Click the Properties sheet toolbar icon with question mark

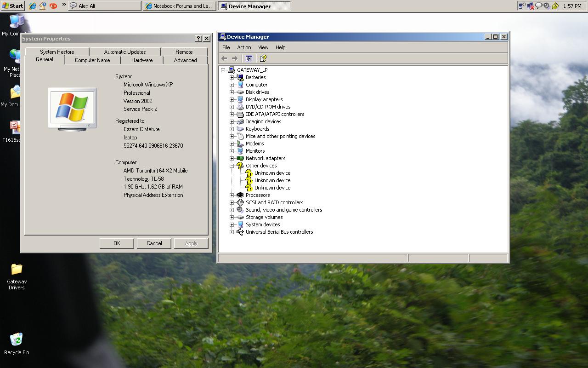[x=263, y=58]
